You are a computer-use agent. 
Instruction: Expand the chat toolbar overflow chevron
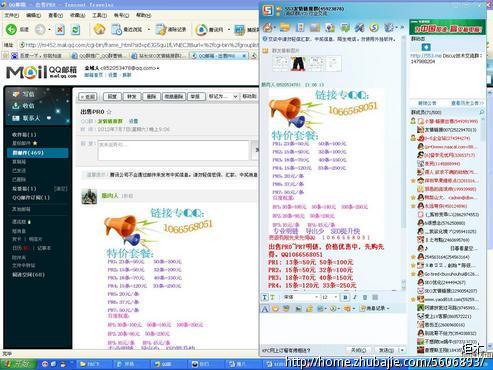point(402,27)
